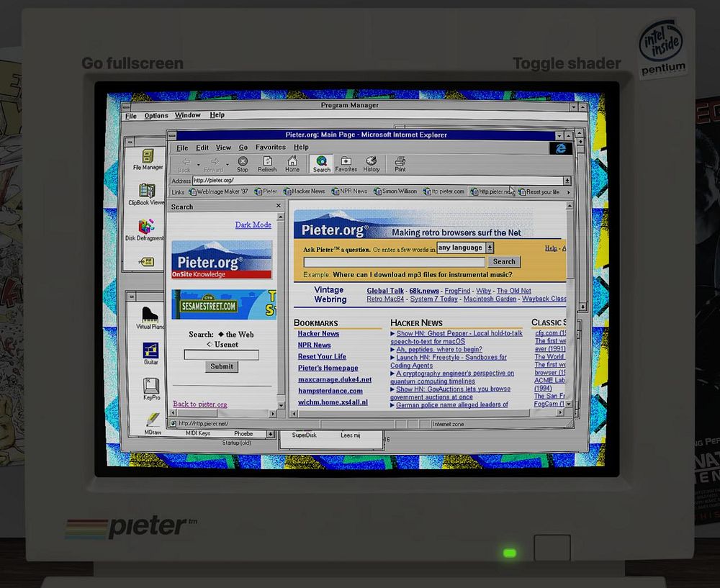Click the Search button beside Ask Pieter field
Screen dimensions: 720x588
tap(504, 262)
